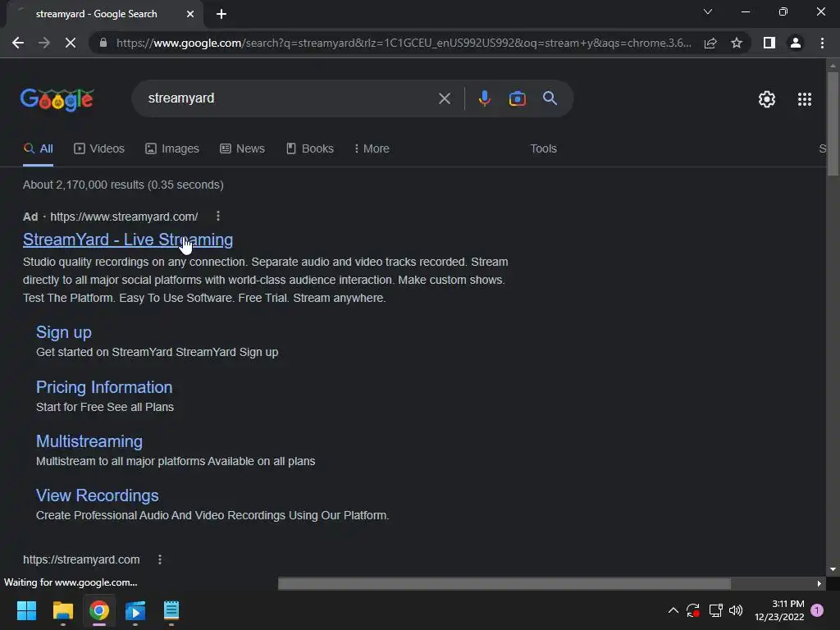Stop loading the page
The height and width of the screenshot is (630, 840).
click(71, 43)
